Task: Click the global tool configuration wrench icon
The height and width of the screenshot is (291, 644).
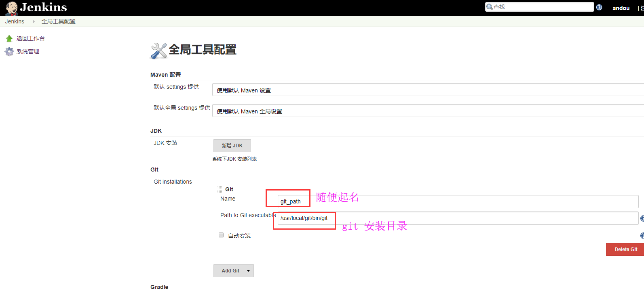Action: [159, 51]
